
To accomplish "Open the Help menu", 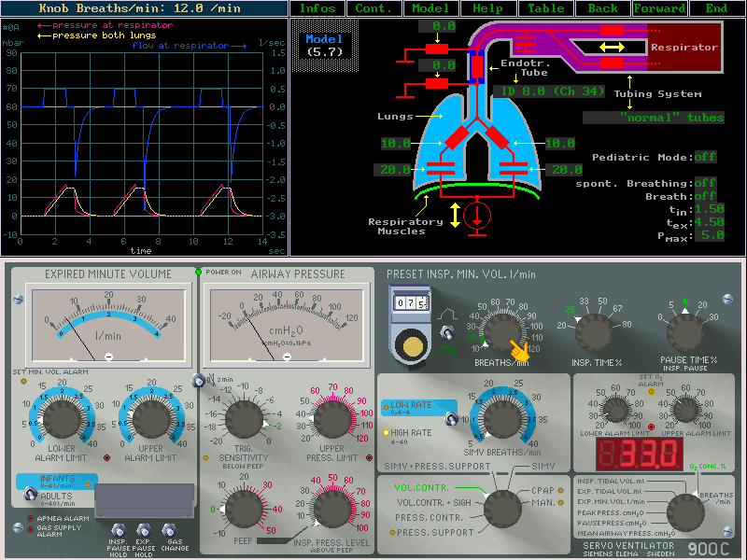I will (487, 8).
